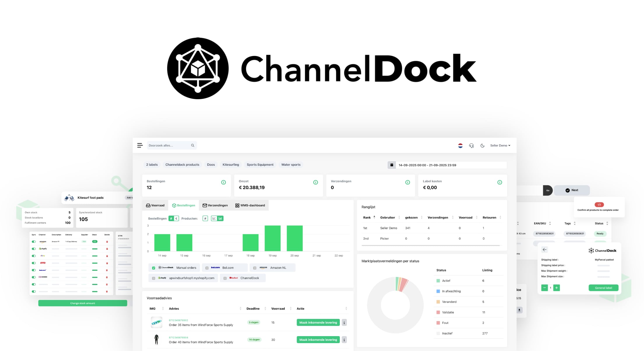Click first Maak inkomende levering button
644x351 pixels.
(x=318, y=322)
